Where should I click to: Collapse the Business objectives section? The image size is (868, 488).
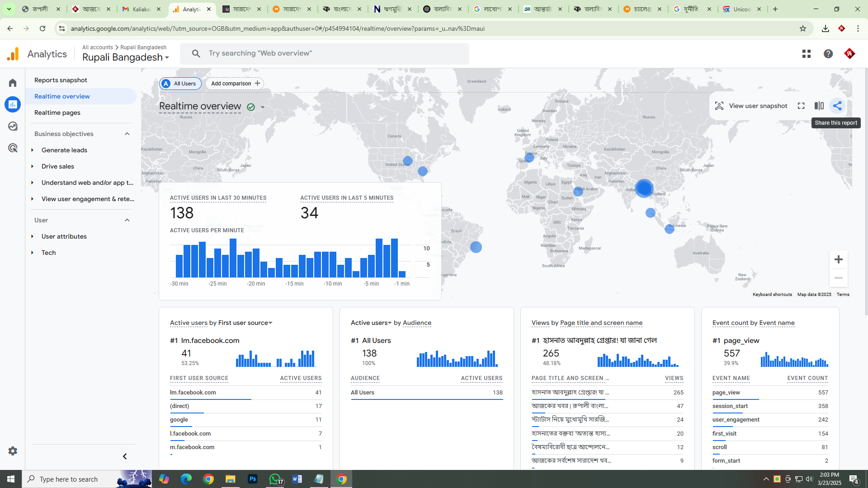(127, 134)
